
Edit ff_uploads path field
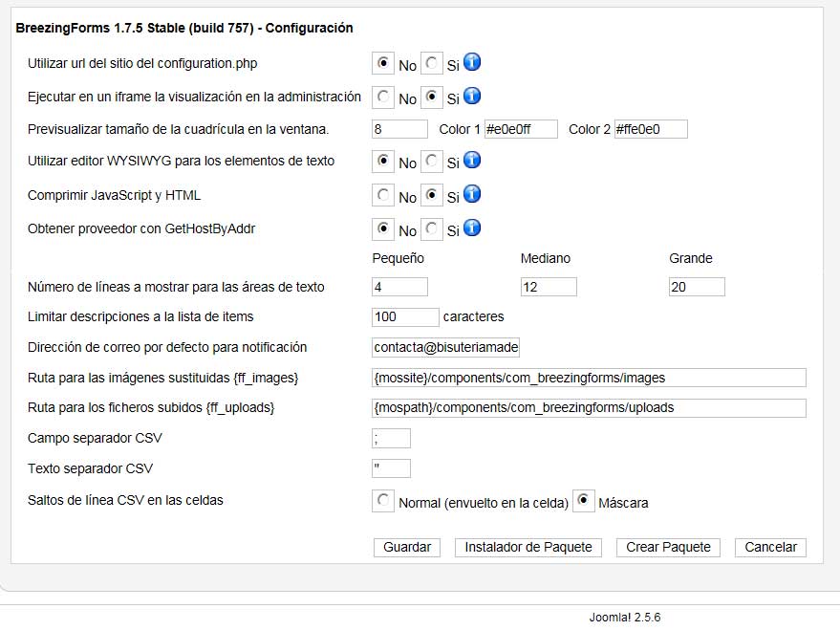[589, 407]
